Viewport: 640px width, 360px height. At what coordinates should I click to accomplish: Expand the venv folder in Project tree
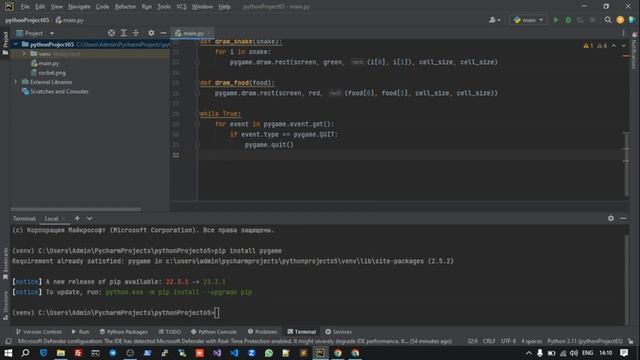point(24,53)
